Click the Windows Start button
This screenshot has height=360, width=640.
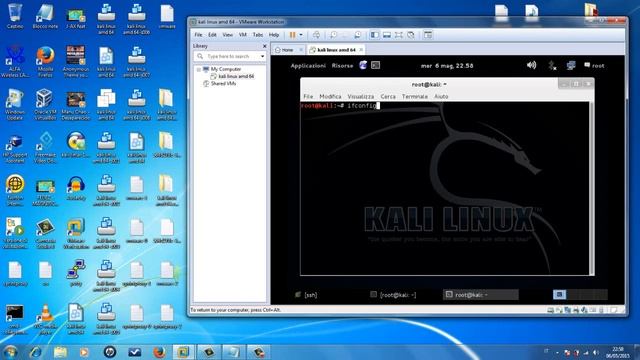[x=10, y=352]
